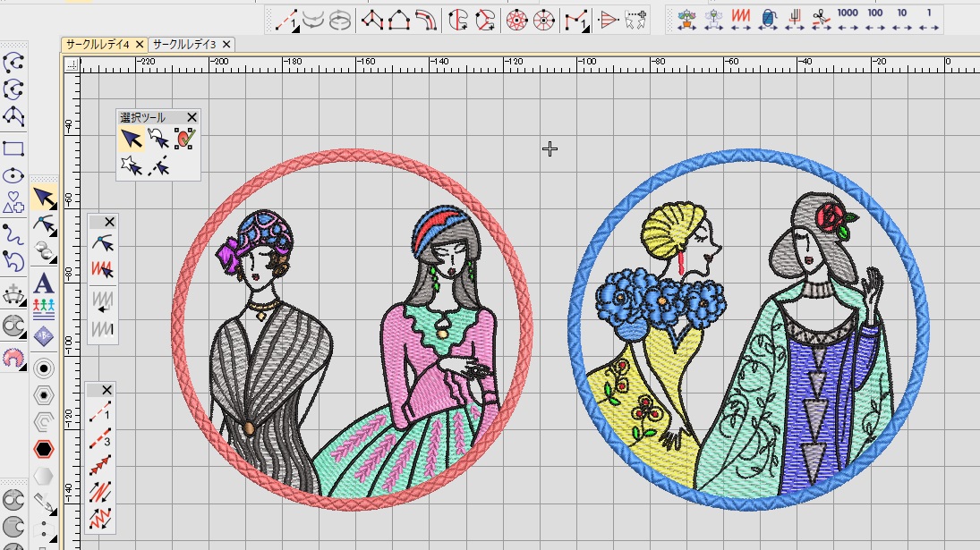Click the pentagon house-shape tool in top toolbar
Screen dimensions: 980x550
tap(399, 20)
